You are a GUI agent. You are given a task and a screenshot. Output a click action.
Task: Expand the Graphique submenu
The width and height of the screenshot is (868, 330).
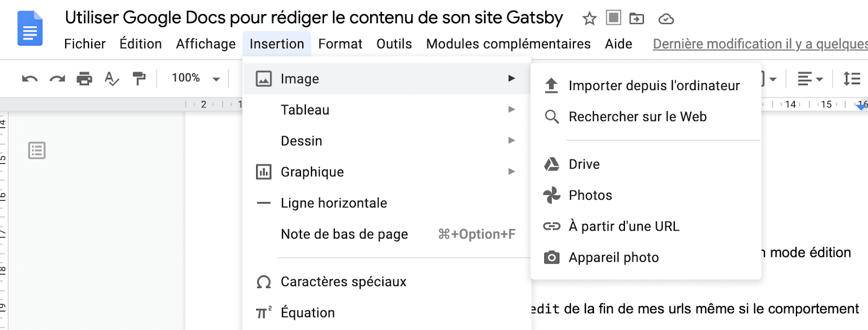(x=312, y=172)
